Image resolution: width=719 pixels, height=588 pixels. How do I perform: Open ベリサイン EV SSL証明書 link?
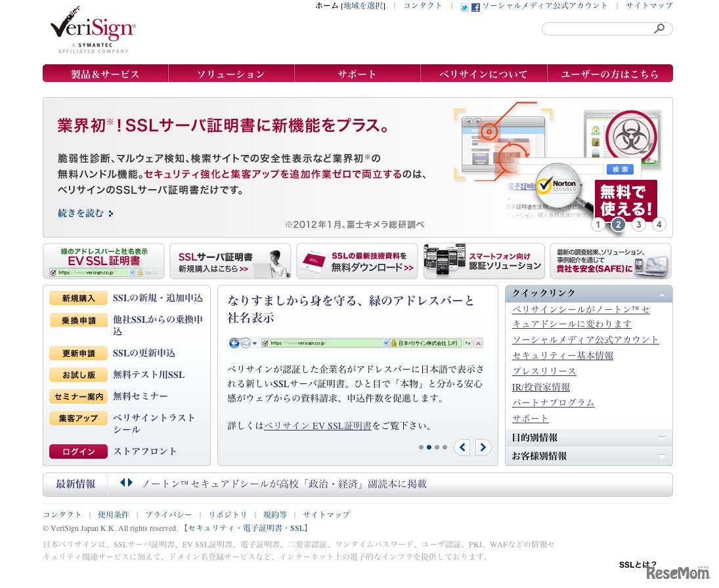tap(318, 426)
